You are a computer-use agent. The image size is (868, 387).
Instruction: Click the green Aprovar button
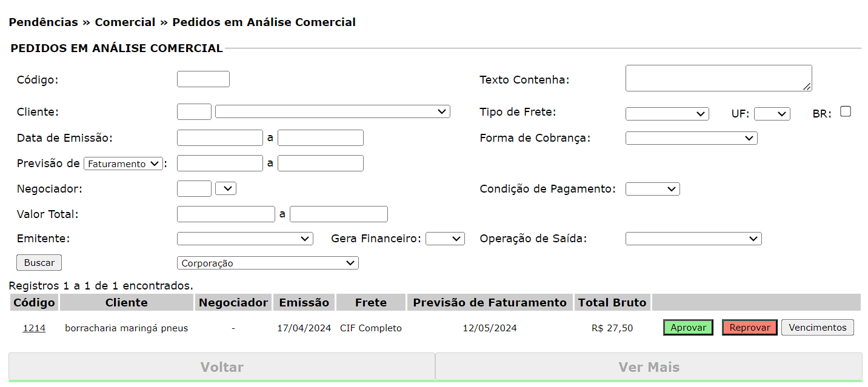pos(688,328)
